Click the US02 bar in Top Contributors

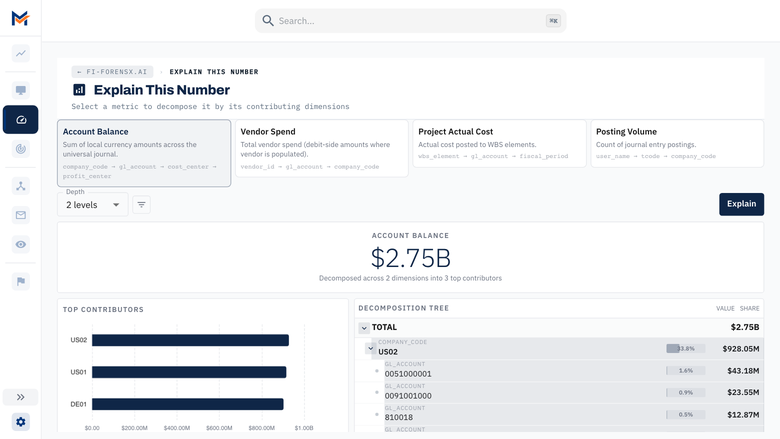(x=191, y=340)
